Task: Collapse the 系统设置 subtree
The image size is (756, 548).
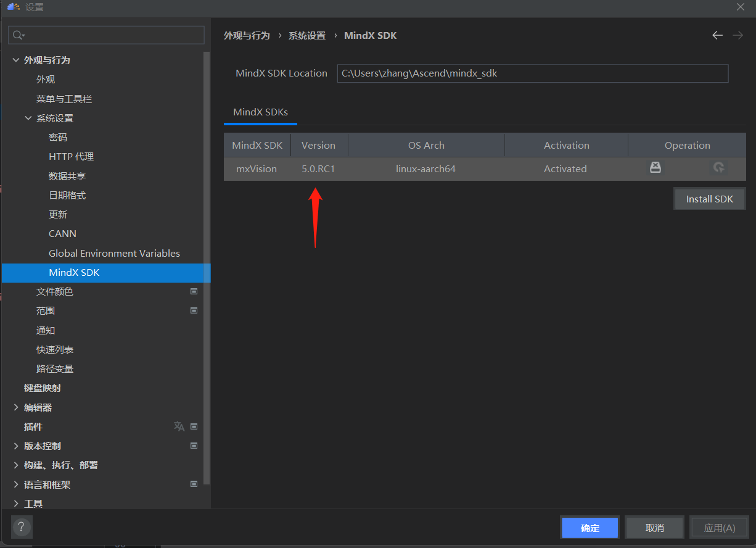Action: (x=28, y=118)
